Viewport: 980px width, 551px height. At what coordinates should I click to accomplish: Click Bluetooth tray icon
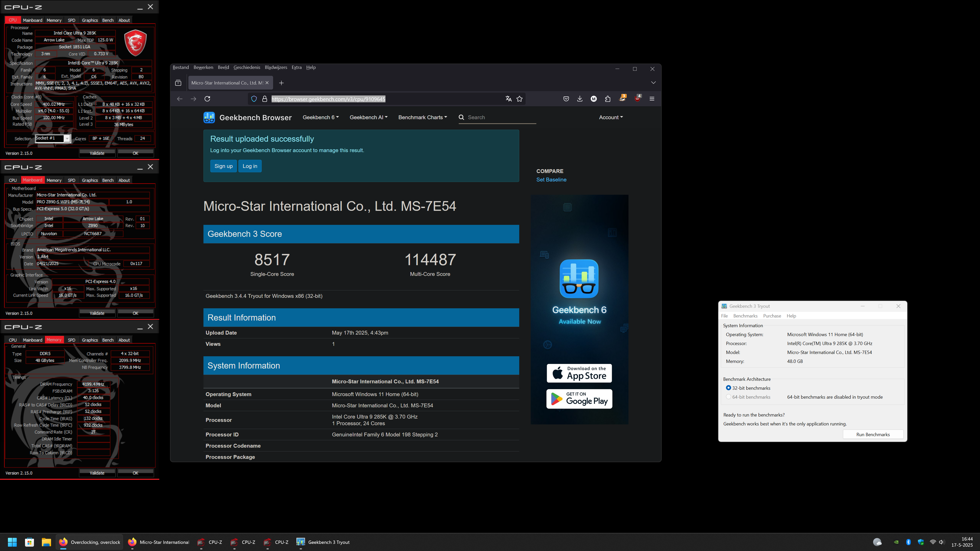click(x=909, y=542)
